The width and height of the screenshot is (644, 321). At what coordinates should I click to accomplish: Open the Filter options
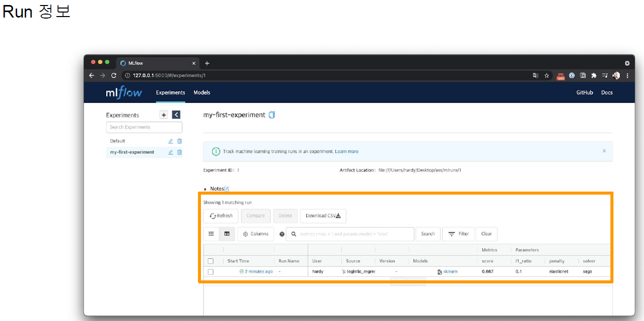point(458,234)
